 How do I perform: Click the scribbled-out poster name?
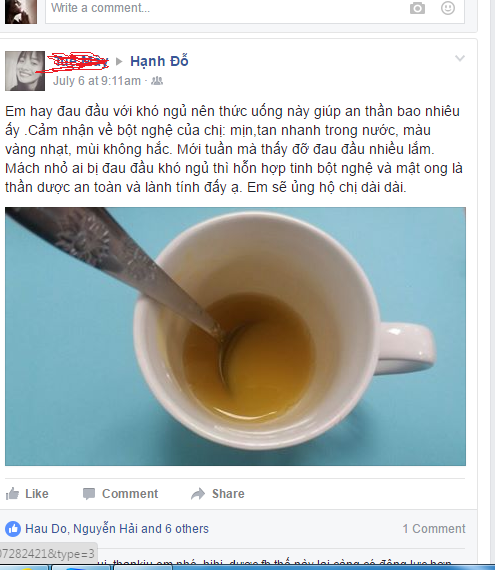click(80, 61)
